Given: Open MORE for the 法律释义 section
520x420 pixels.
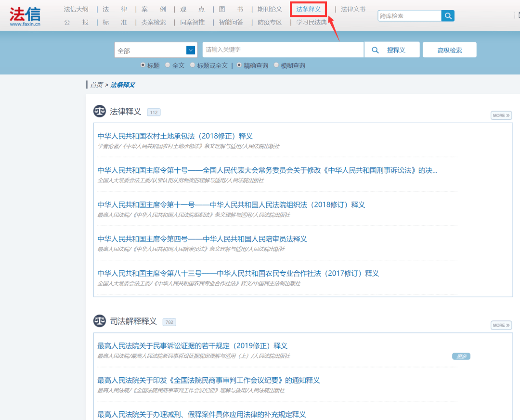Looking at the screenshot, I should (x=501, y=115).
